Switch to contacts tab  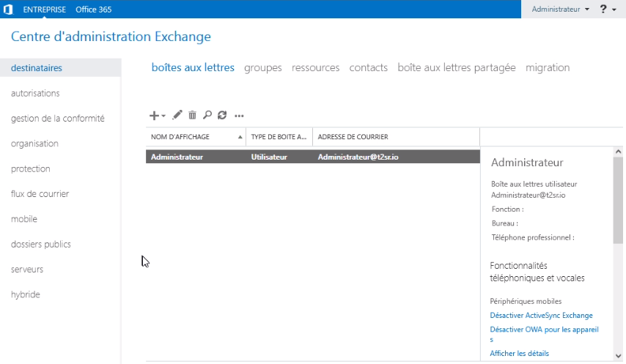coord(368,67)
